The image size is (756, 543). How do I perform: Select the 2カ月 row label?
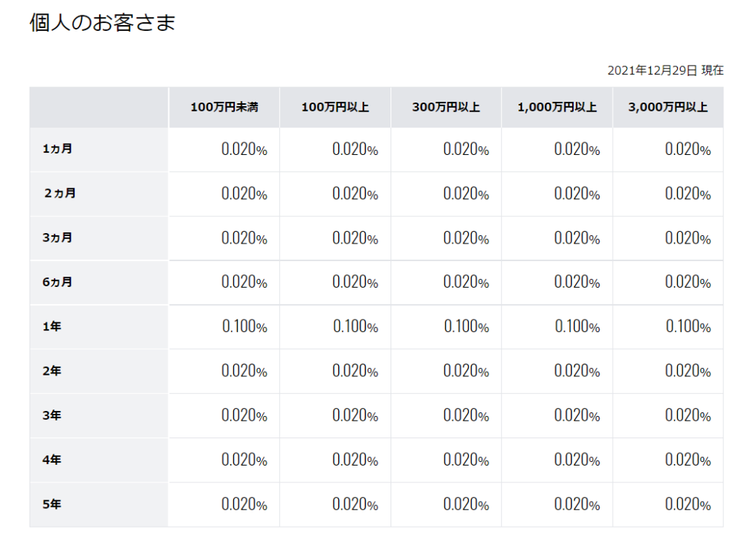(x=60, y=193)
